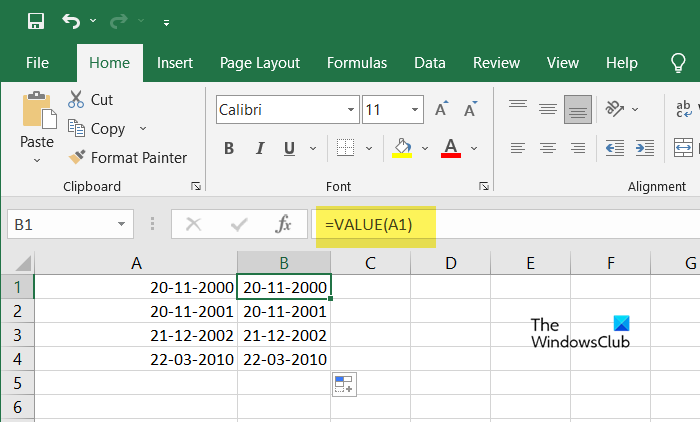Toggle the Bottom Align button
The height and width of the screenshot is (422, 700).
(578, 109)
